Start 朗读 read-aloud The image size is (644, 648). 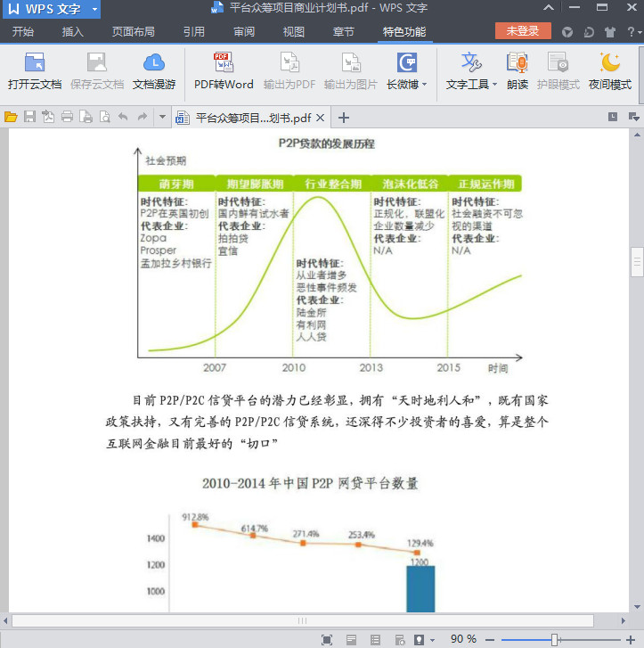tap(518, 71)
